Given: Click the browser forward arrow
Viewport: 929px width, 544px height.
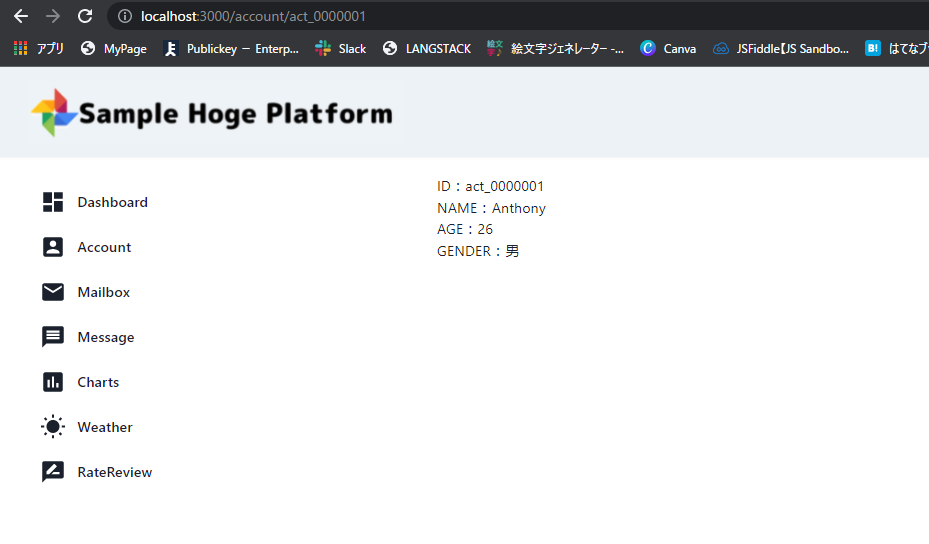Looking at the screenshot, I should point(53,16).
